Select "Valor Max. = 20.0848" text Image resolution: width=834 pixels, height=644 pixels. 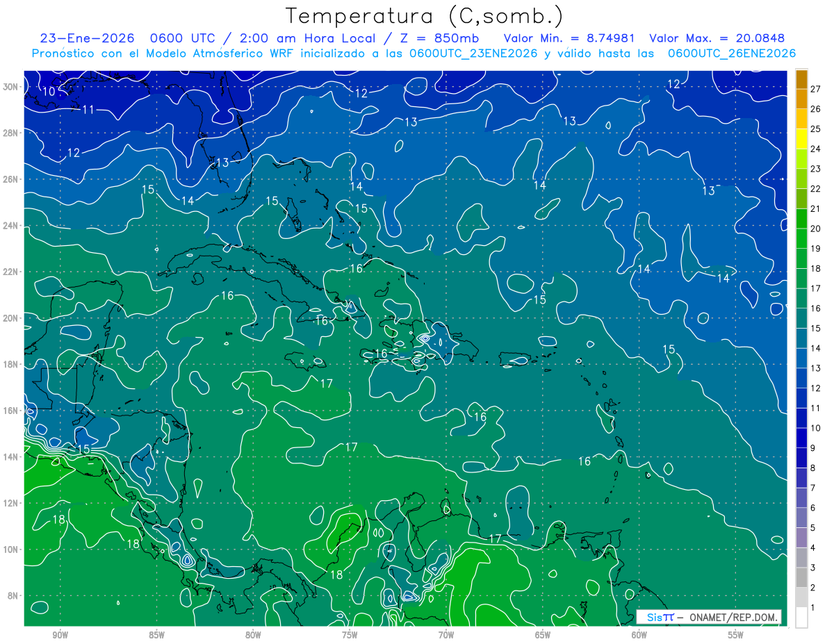tap(717, 38)
